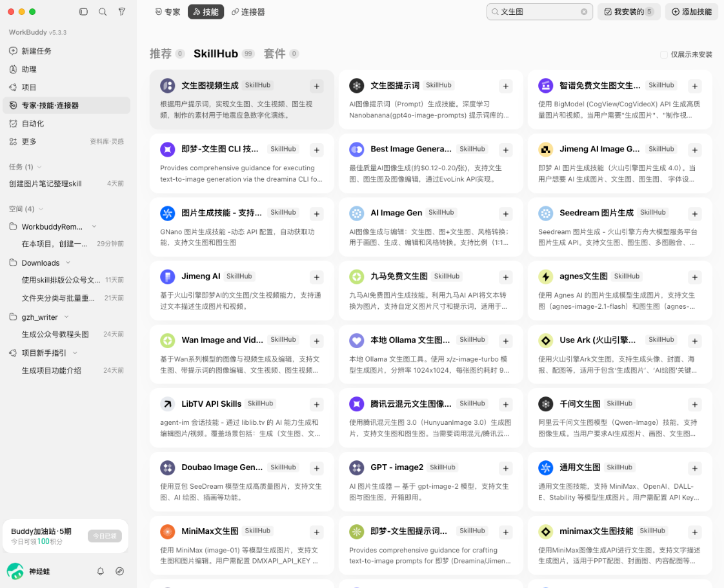Click plus on 九马免费文生图 card
724x588 pixels.
point(506,277)
